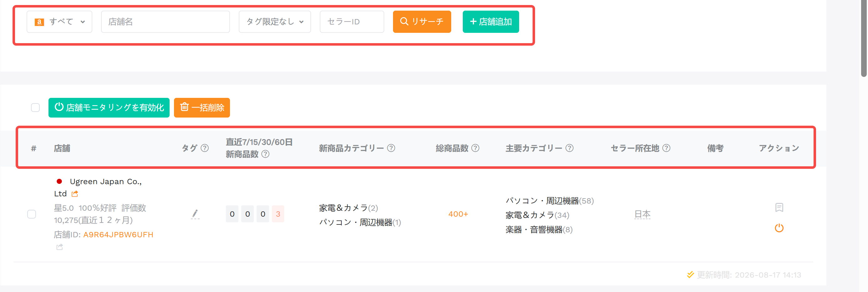Click パソコン・周辺機器(1) new product category
Screen dimensions: 868x292
[360, 222]
